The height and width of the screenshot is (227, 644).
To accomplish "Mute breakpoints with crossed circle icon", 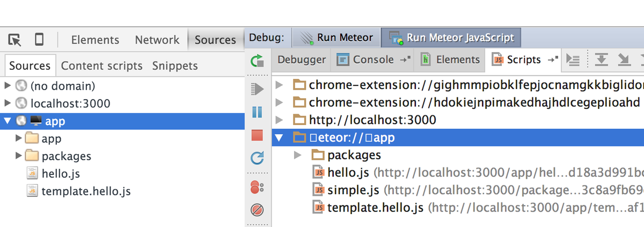I will pyautogui.click(x=257, y=210).
